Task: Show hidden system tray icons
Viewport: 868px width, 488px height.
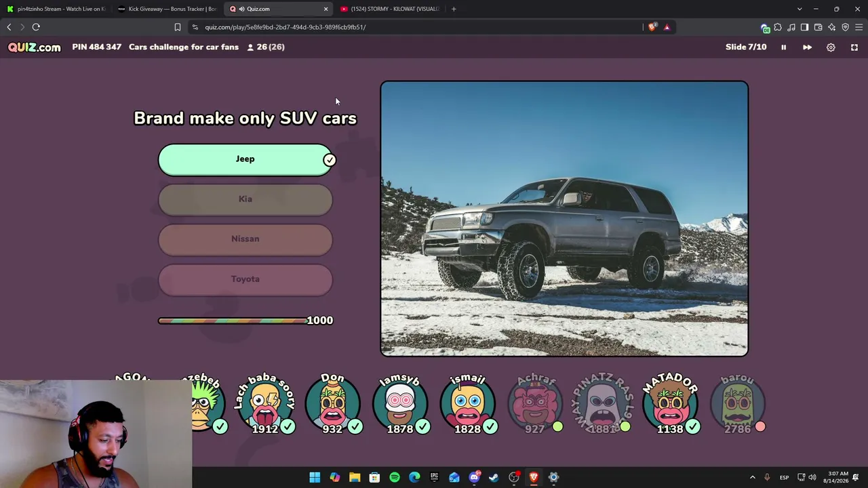Action: (x=752, y=477)
